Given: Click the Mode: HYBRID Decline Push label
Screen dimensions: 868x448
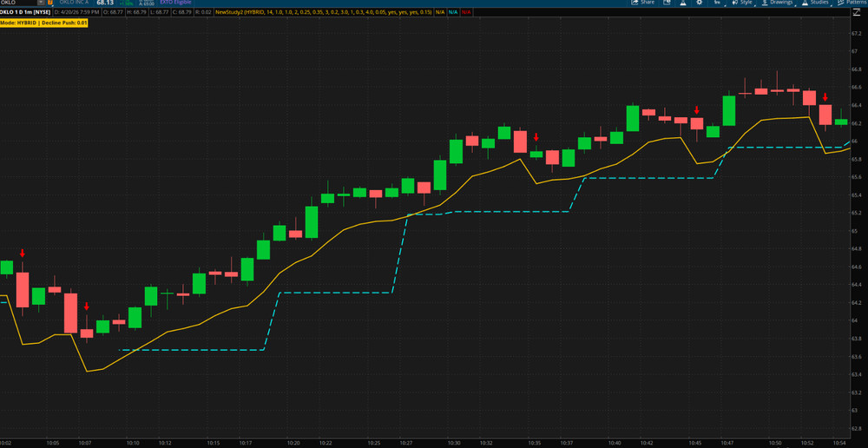Looking at the screenshot, I should 43,23.
